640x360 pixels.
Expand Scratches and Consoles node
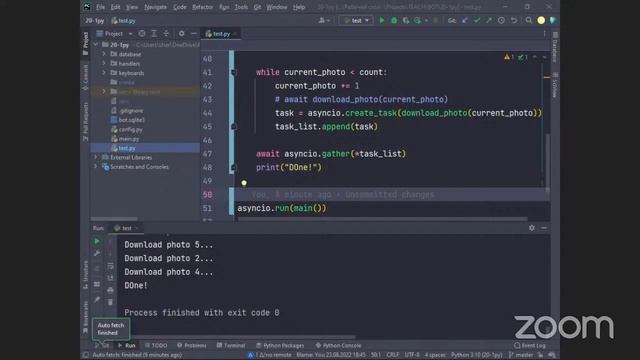(x=96, y=167)
